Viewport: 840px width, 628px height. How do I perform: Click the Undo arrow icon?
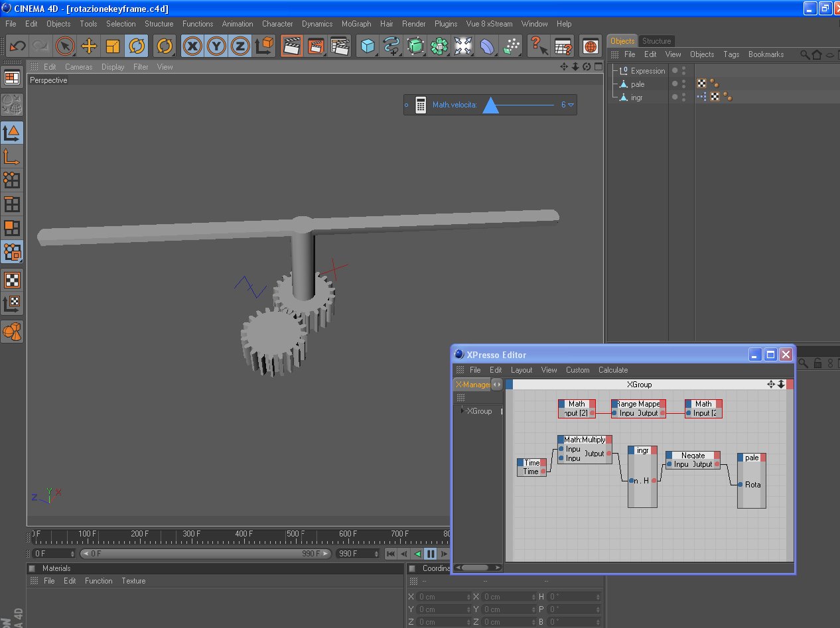(x=18, y=46)
